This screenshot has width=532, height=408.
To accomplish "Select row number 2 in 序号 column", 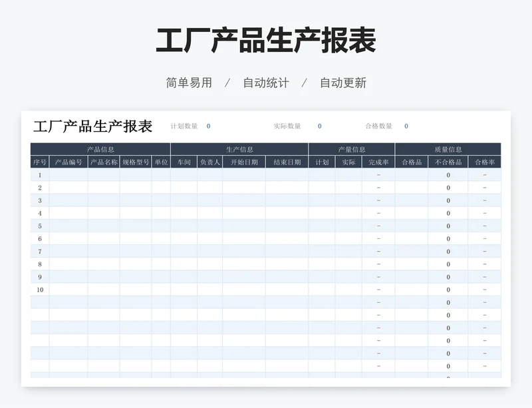I will (40, 188).
